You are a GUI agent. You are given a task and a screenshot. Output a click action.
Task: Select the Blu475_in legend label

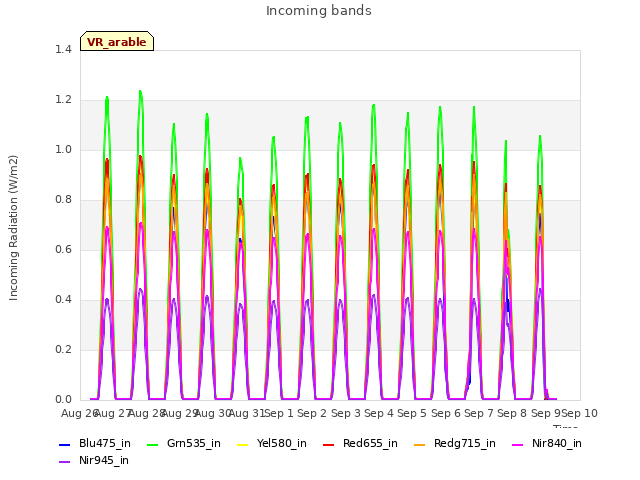pyautogui.click(x=105, y=444)
